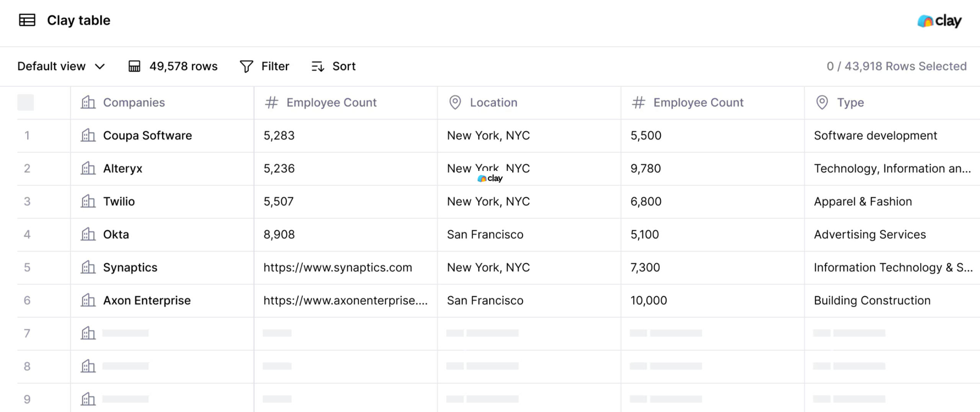Viewport: 980px width, 412px height.
Task: Click building icon next to Coupa Software
Action: [x=88, y=135]
